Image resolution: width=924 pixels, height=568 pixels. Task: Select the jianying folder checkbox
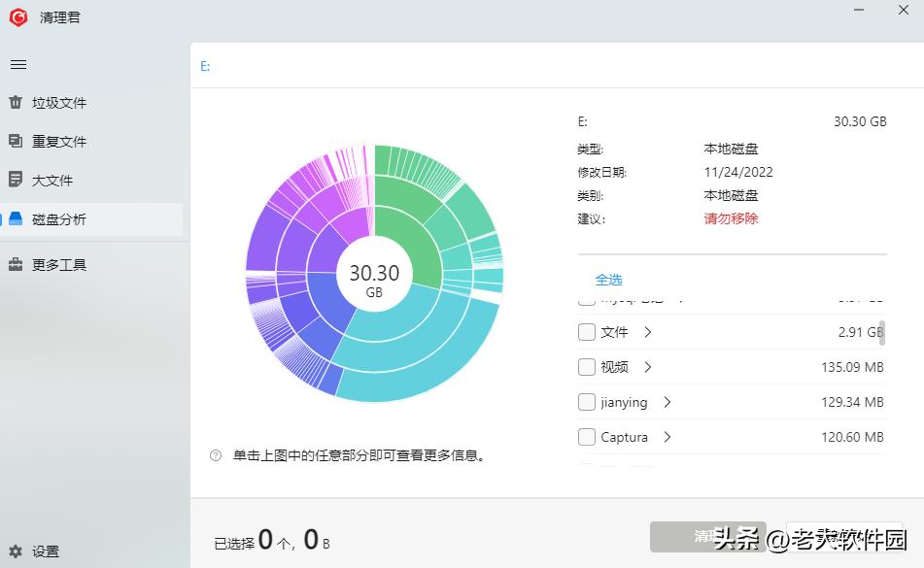[x=587, y=402]
